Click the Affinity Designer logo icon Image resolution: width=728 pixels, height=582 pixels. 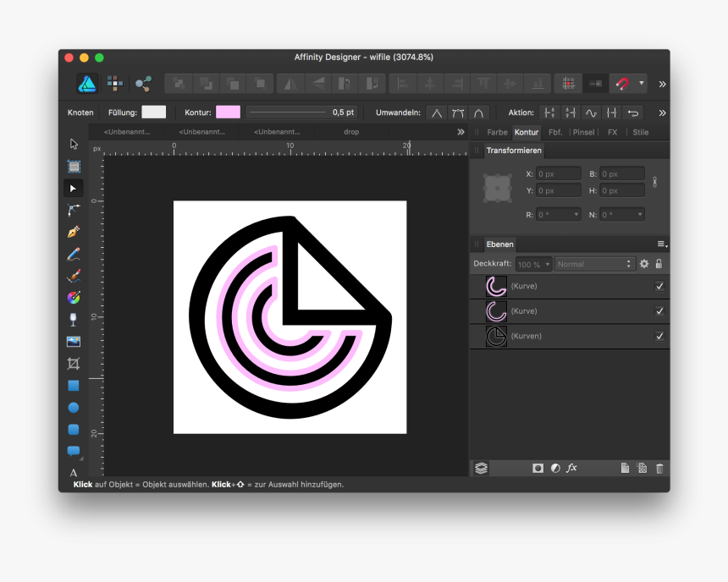[87, 84]
